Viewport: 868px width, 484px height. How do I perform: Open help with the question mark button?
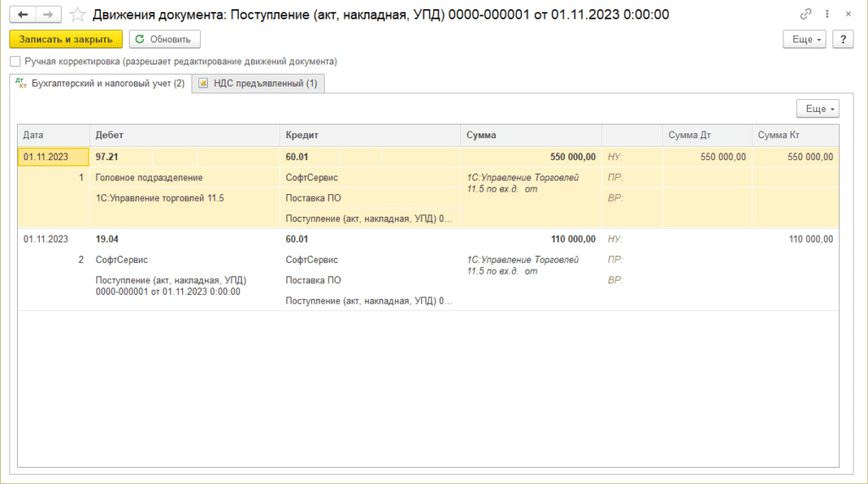coord(843,39)
